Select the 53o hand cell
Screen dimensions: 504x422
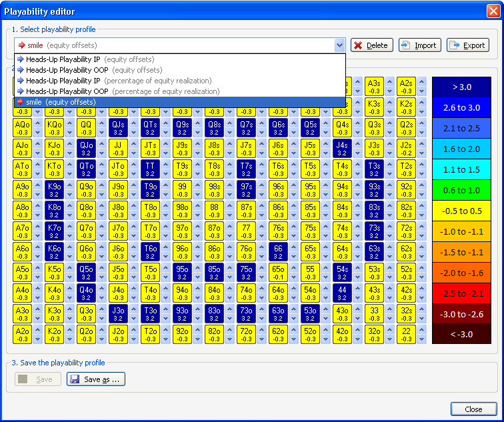coord(310,314)
